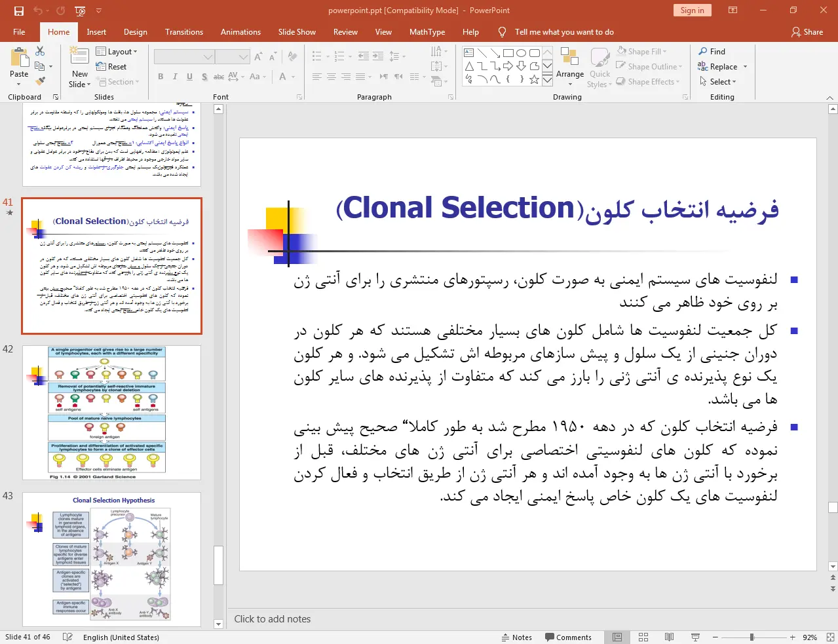Click the Cut scissors icon
838x644 pixels.
[40, 51]
